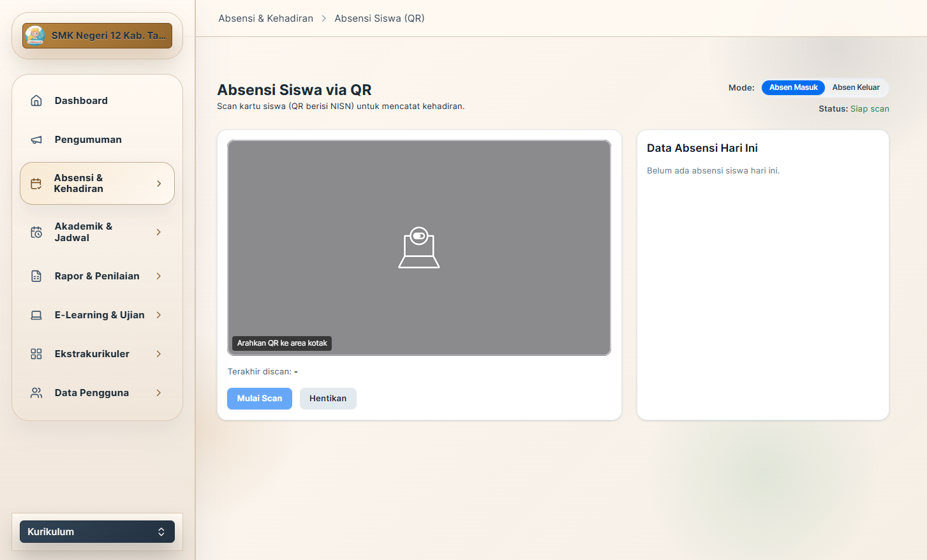
Task: Click the Ekstrakurikuler grid icon
Action: 36,354
